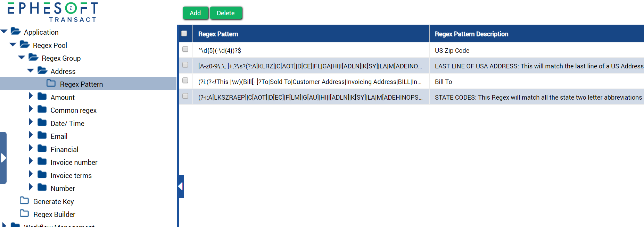644x227 pixels.
Task: Select Regex Group tree item
Action: coord(61,58)
